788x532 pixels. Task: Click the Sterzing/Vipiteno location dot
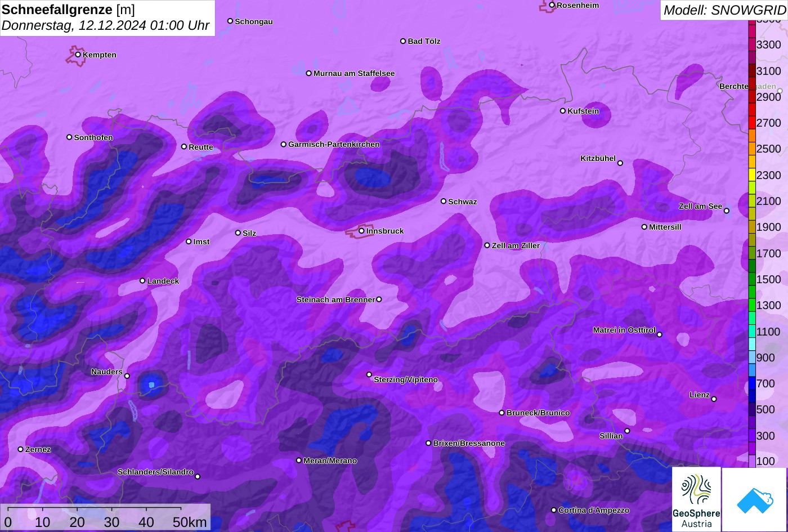(369, 374)
